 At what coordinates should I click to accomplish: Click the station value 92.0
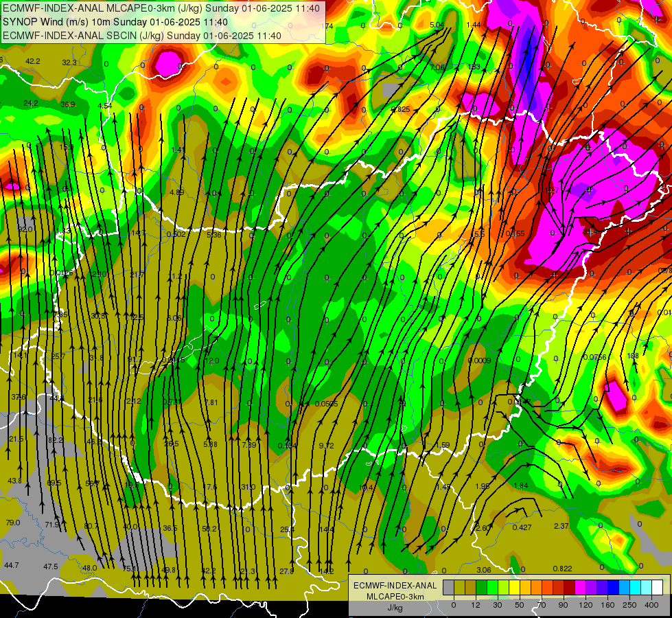pyautogui.click(x=25, y=229)
